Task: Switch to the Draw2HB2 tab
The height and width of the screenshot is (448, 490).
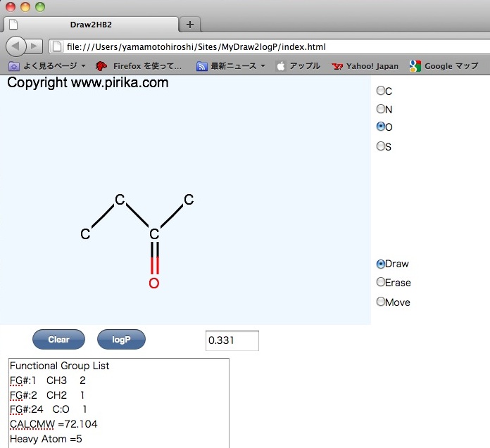Action: pyautogui.click(x=91, y=25)
